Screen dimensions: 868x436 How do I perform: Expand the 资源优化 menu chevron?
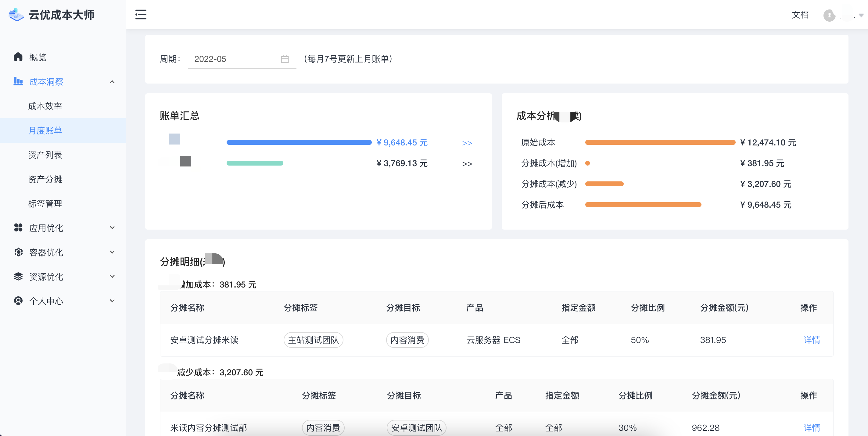[112, 277]
